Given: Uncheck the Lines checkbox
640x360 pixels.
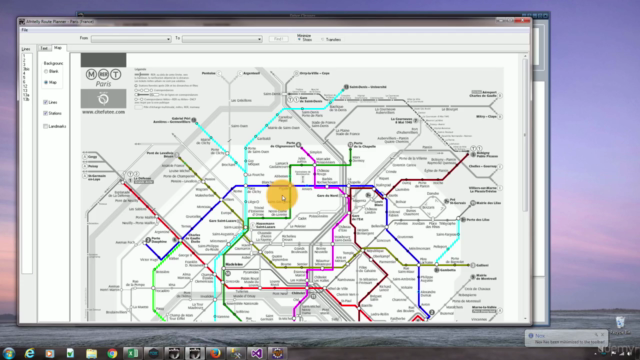Looking at the screenshot, I should point(45,102).
